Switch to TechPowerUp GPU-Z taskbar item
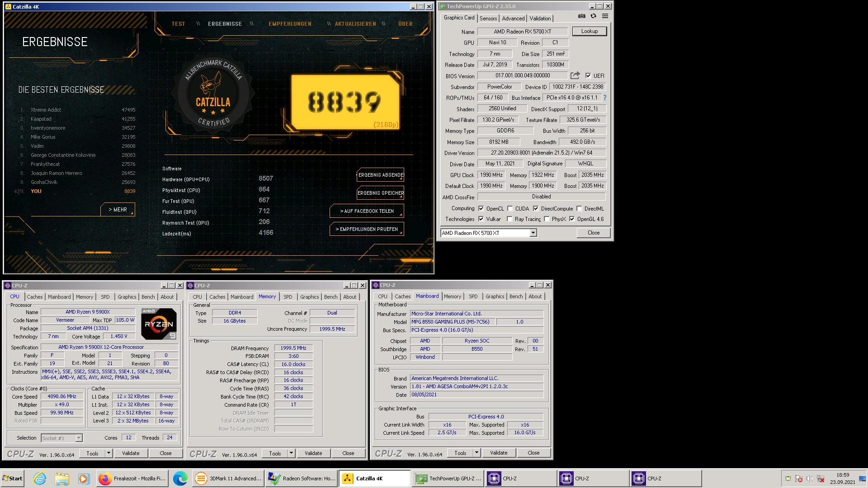Viewport: 868px width, 488px height. (x=448, y=479)
